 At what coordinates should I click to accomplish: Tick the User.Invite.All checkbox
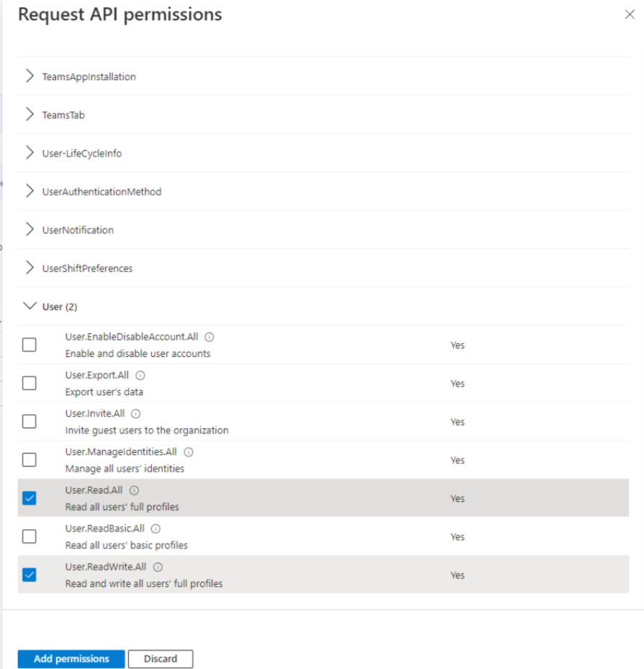click(30, 422)
